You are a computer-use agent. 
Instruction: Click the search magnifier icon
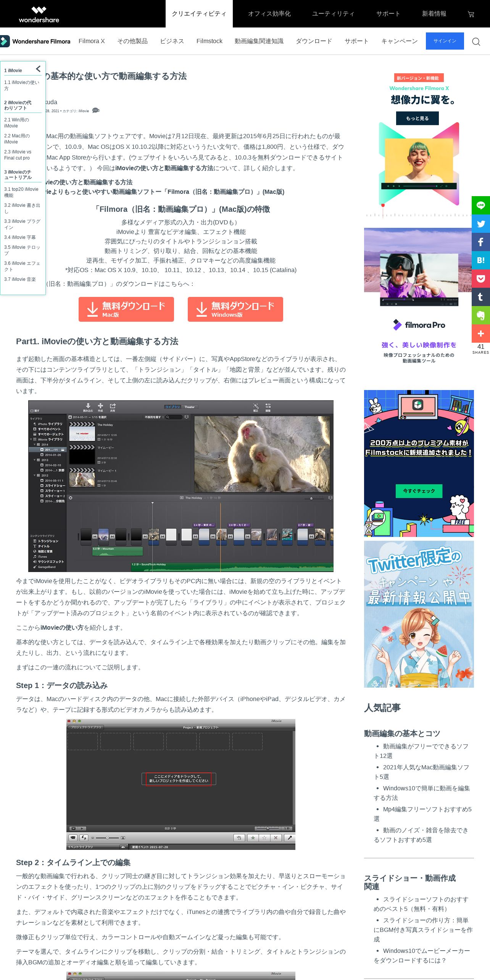(476, 42)
